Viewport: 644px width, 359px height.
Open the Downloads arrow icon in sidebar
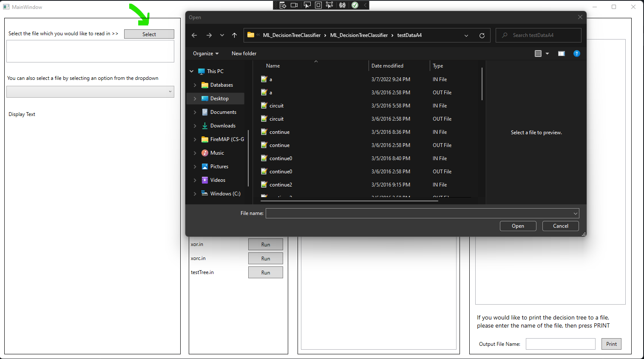(205, 126)
